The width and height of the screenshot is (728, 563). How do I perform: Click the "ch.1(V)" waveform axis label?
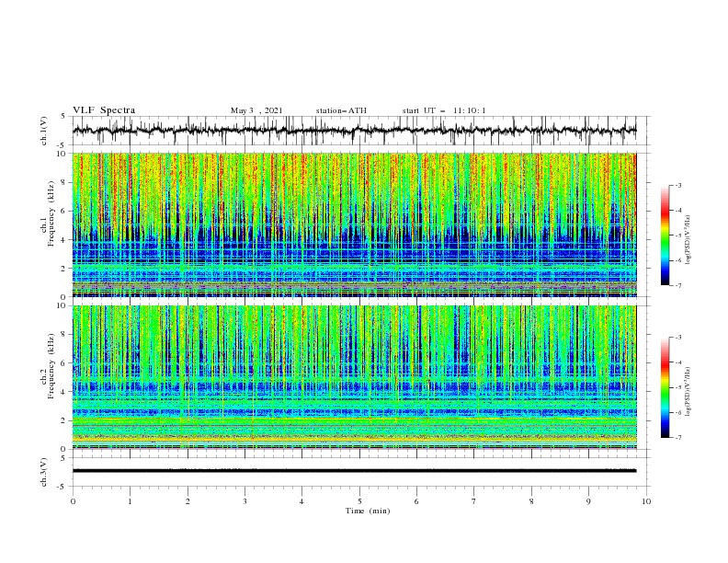point(44,131)
